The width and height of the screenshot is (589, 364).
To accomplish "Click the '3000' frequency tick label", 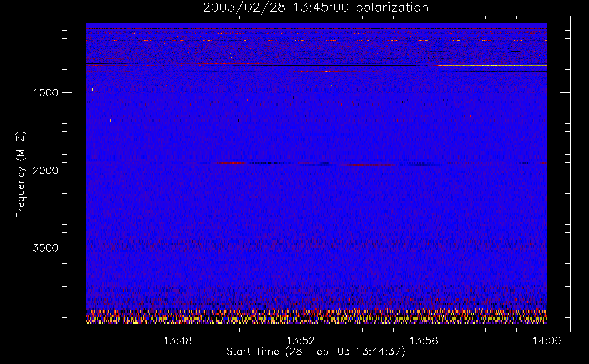I will click(46, 248).
